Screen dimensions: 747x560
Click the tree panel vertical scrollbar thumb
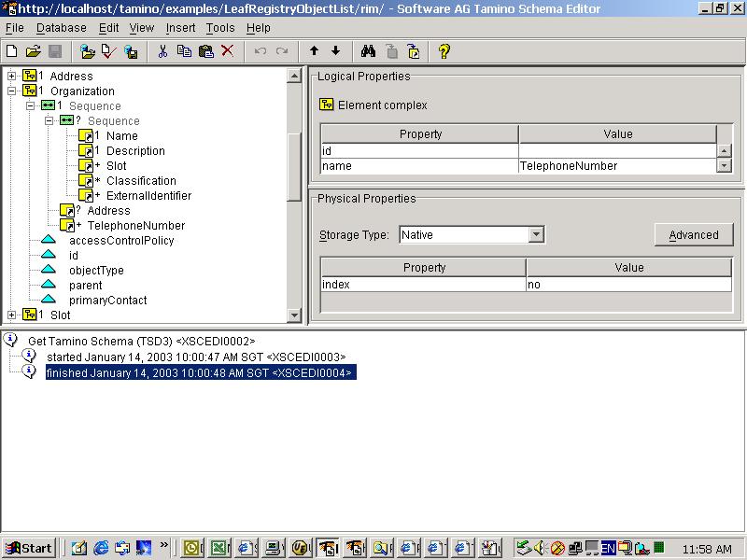[294, 167]
